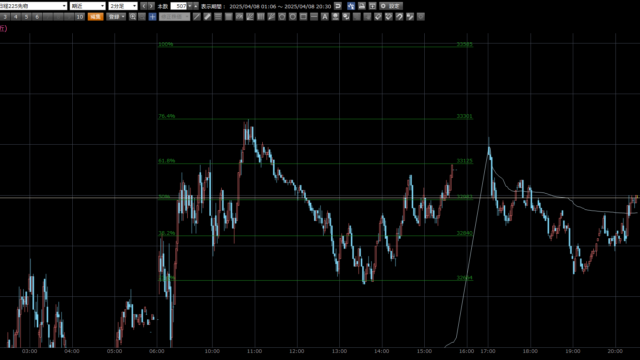Toggle the blue crosshair cursor button
This screenshot has height=360, width=640.
click(x=152, y=17)
